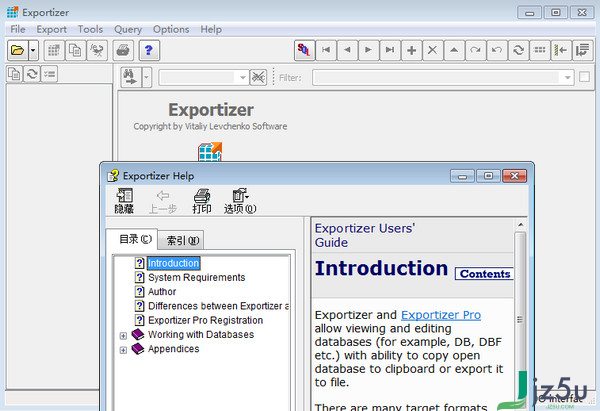Click the Contents button beside Introduction heading

point(484,274)
